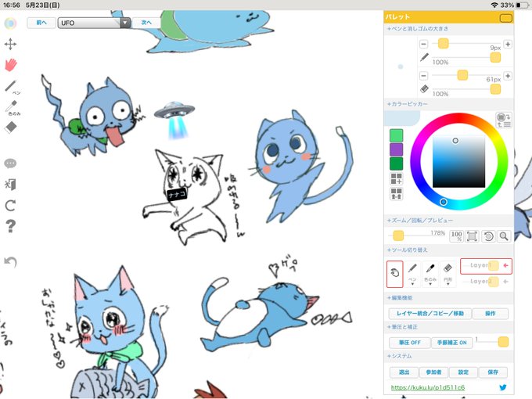Choose the ペン pen tool in left sidebar
The image size is (532, 399).
[x=12, y=87]
